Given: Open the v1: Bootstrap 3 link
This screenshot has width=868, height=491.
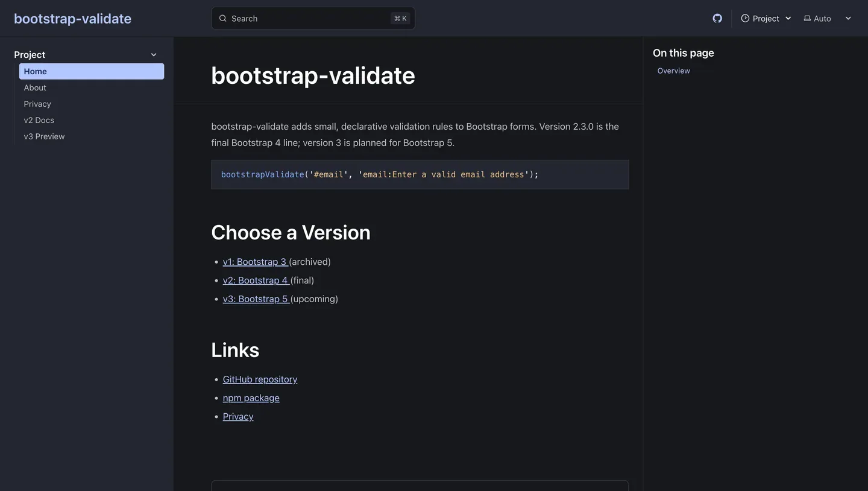Looking at the screenshot, I should click(256, 262).
